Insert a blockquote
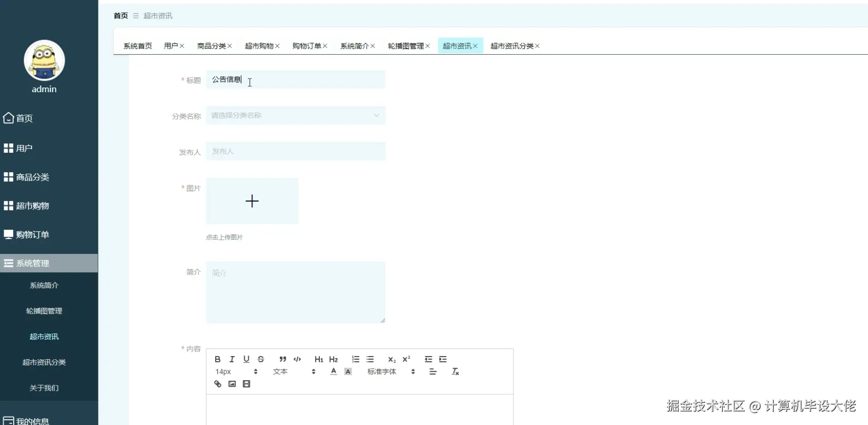This screenshot has height=425, width=868. pyautogui.click(x=282, y=359)
